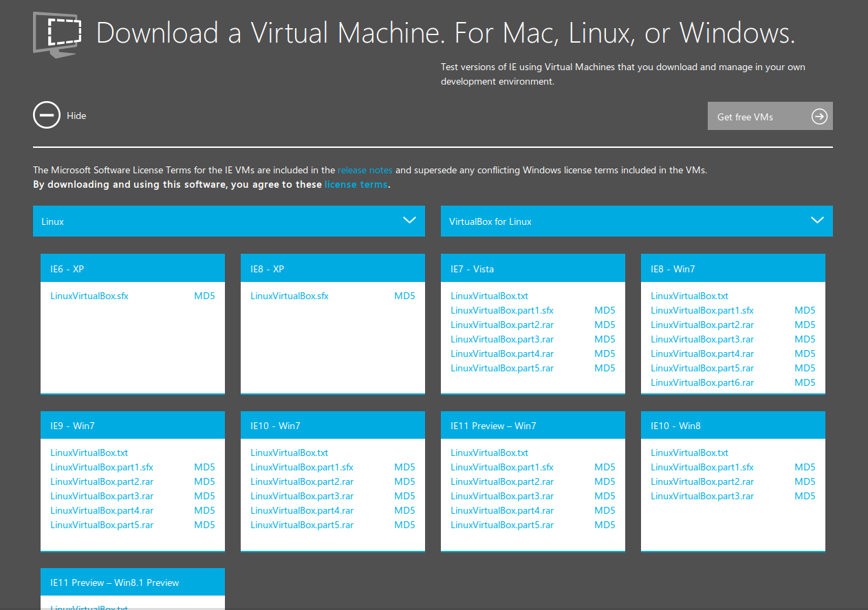Click the arrow icon on Get free VMs

(x=818, y=116)
